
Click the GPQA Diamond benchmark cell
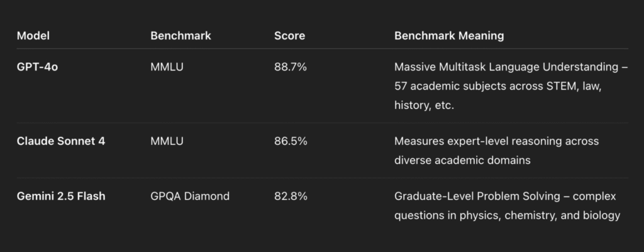coord(190,197)
